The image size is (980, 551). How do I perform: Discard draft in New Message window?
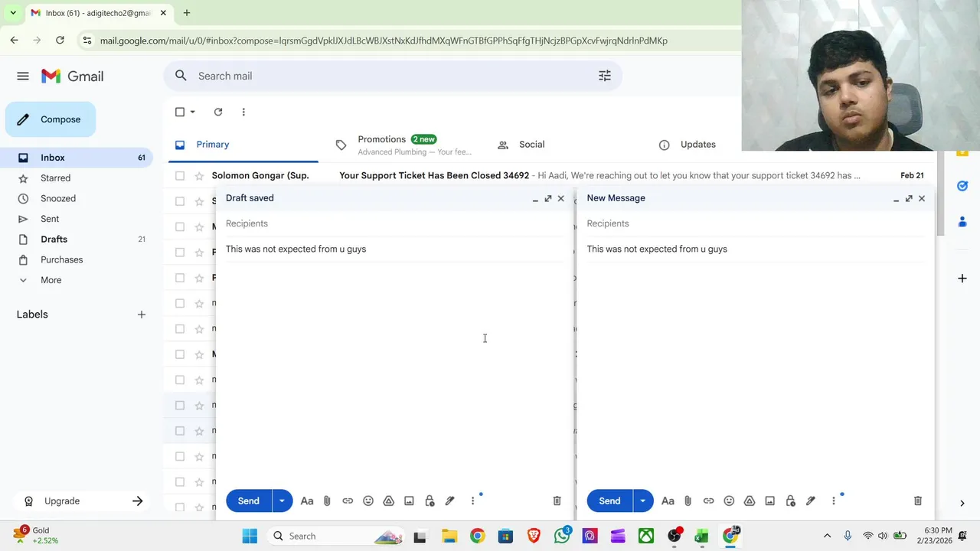click(918, 500)
